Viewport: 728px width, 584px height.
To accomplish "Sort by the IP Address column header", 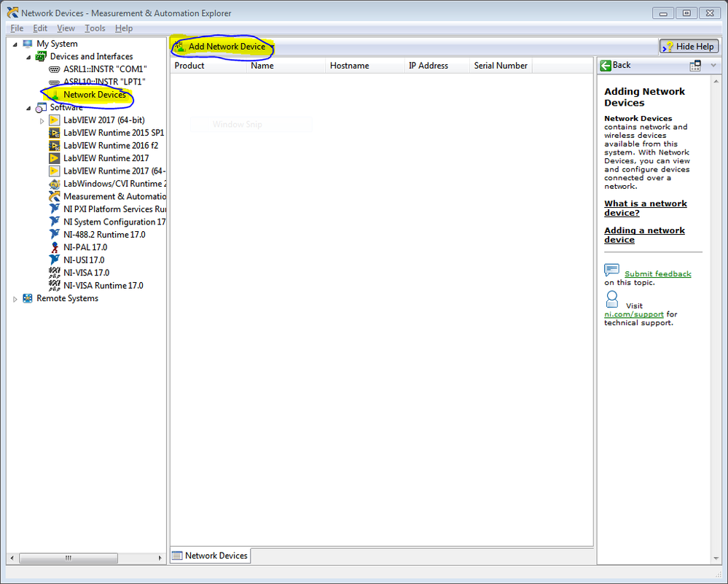I will [x=437, y=66].
